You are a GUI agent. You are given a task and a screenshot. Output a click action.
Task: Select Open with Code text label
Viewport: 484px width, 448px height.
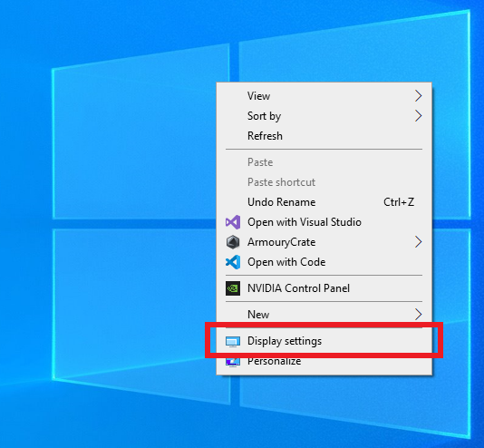[x=286, y=262]
